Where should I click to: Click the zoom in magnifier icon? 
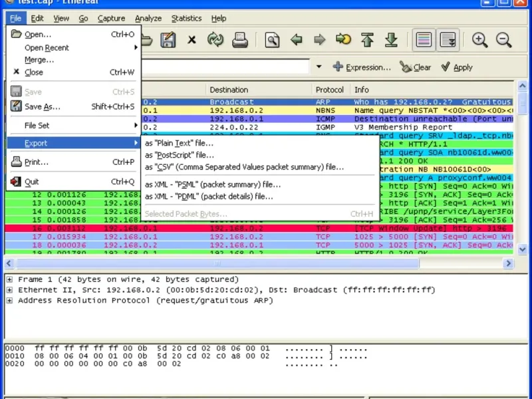[x=479, y=40]
